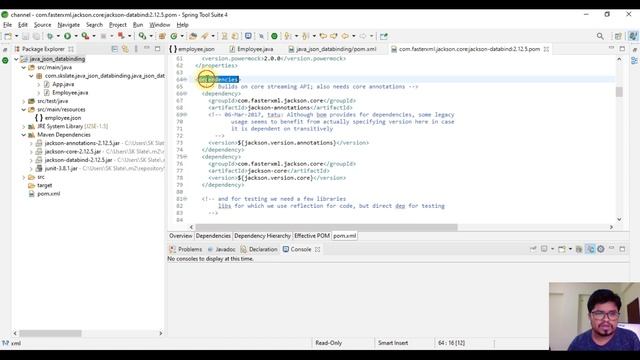The image size is (640, 360).
Task: Open the Overview POM editor tab
Action: coord(181,236)
